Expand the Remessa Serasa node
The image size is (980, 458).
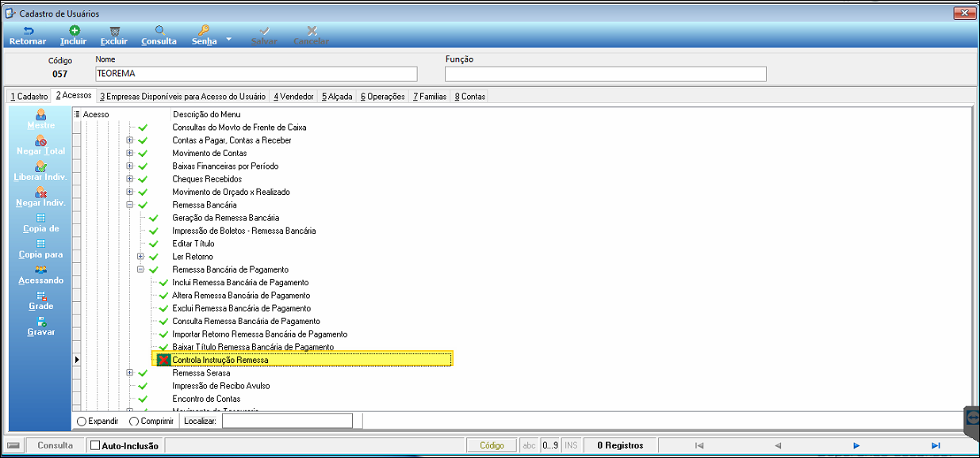coord(130,373)
